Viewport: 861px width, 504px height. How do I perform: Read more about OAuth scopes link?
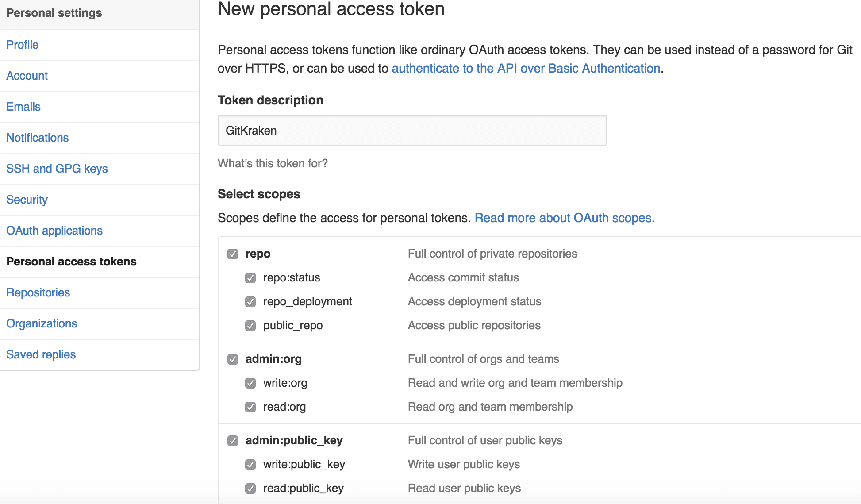click(x=564, y=218)
